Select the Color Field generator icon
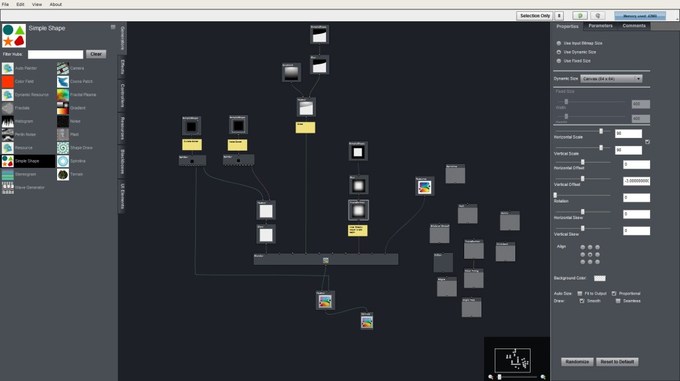 point(8,81)
